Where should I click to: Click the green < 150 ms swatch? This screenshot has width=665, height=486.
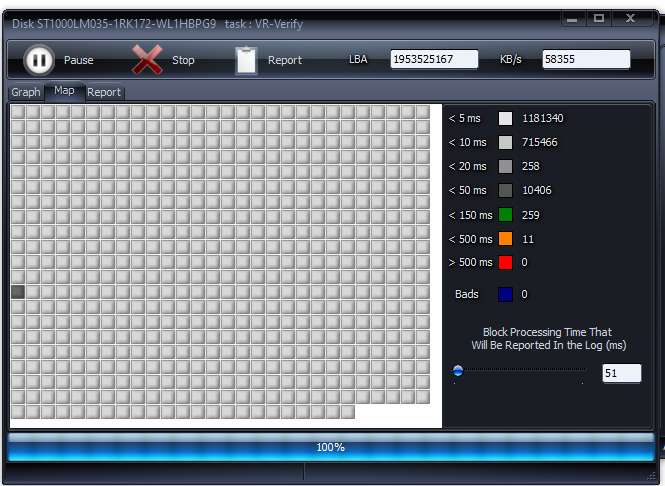point(505,215)
